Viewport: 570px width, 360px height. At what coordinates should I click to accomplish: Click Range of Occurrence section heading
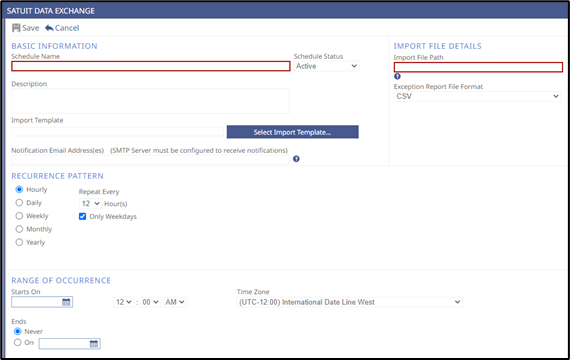tap(61, 280)
